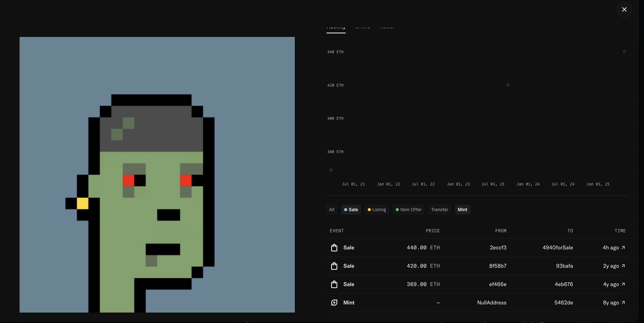
Task: Open buyer address 4eb676
Action: pyautogui.click(x=564, y=284)
